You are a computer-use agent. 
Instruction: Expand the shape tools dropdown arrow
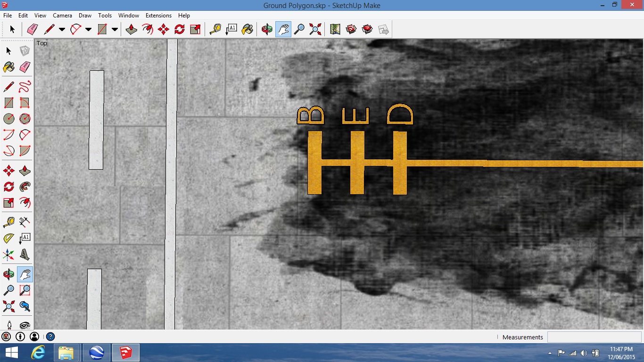tap(115, 30)
